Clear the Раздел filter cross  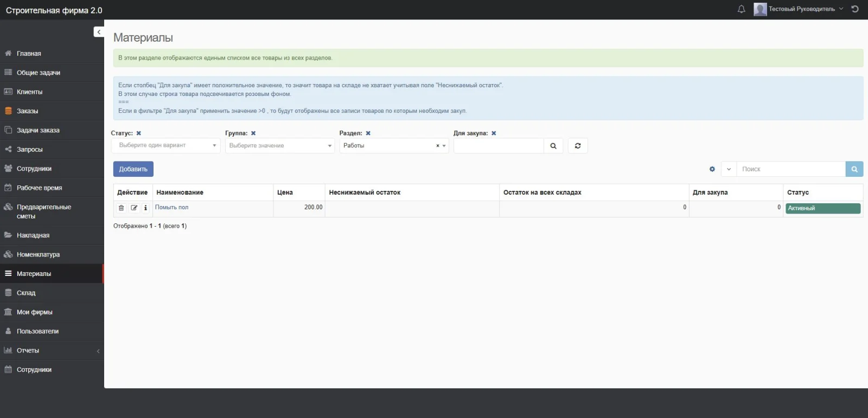[x=368, y=133]
